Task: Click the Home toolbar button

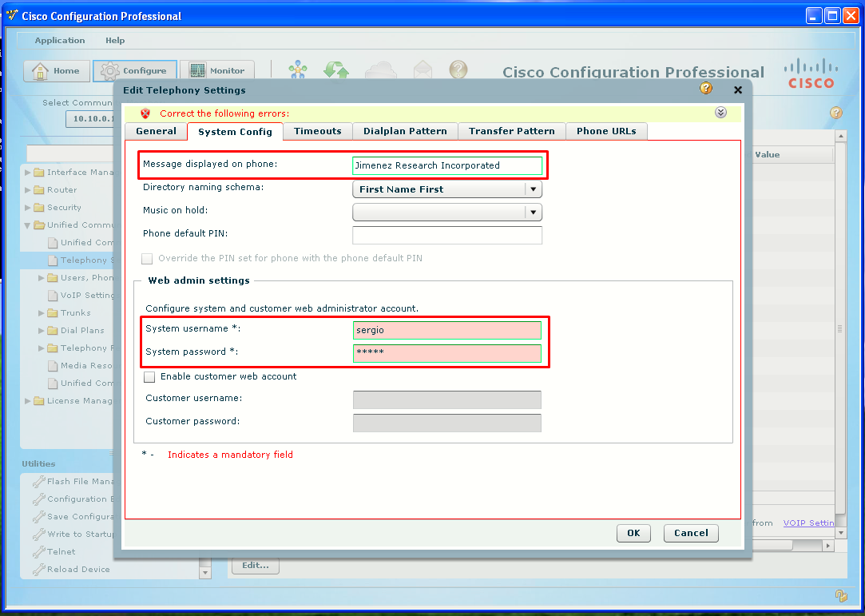Action: tap(56, 71)
